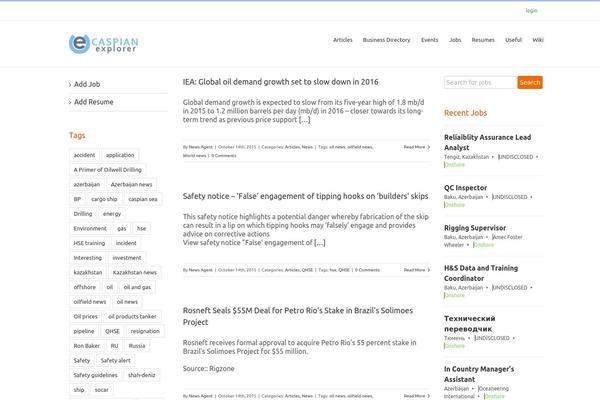Open the Wiki menu item

pyautogui.click(x=538, y=40)
